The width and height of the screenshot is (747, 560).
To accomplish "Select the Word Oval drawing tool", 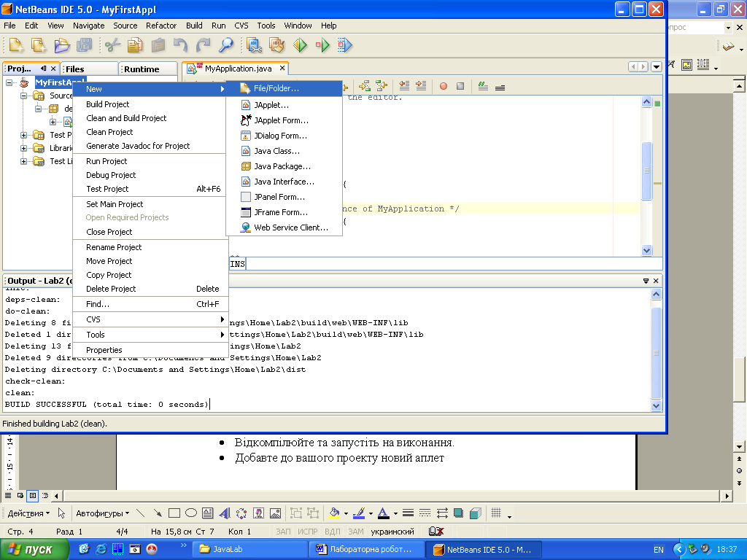I will click(x=191, y=513).
